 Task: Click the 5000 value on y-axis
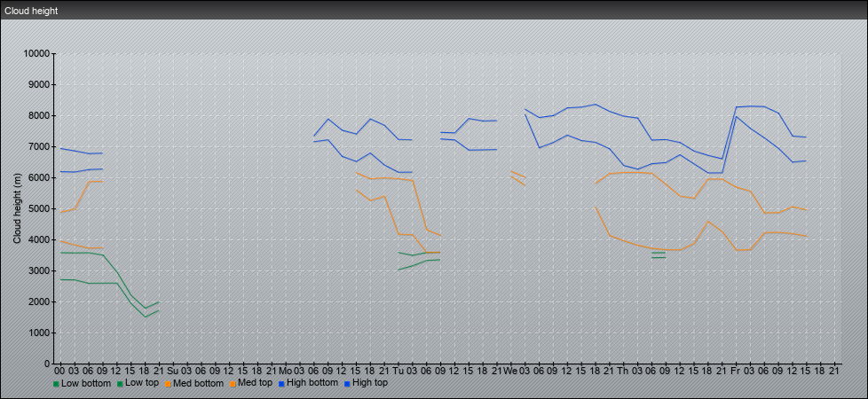click(39, 208)
